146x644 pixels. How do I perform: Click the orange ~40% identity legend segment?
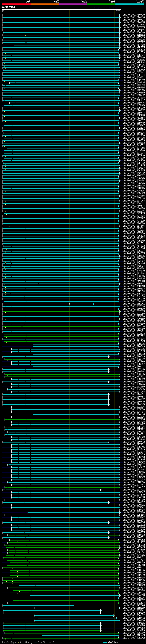pos(45,4)
